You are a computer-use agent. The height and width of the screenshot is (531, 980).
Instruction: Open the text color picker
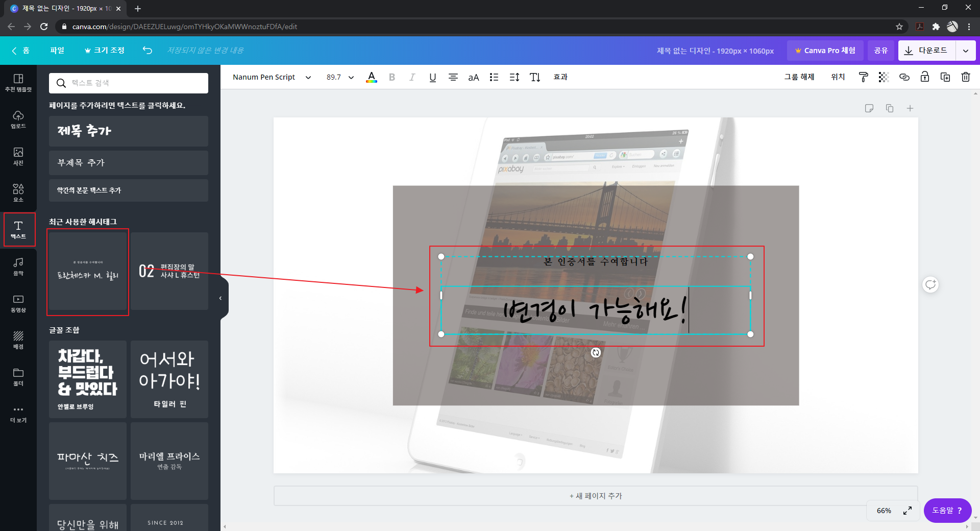(372, 77)
